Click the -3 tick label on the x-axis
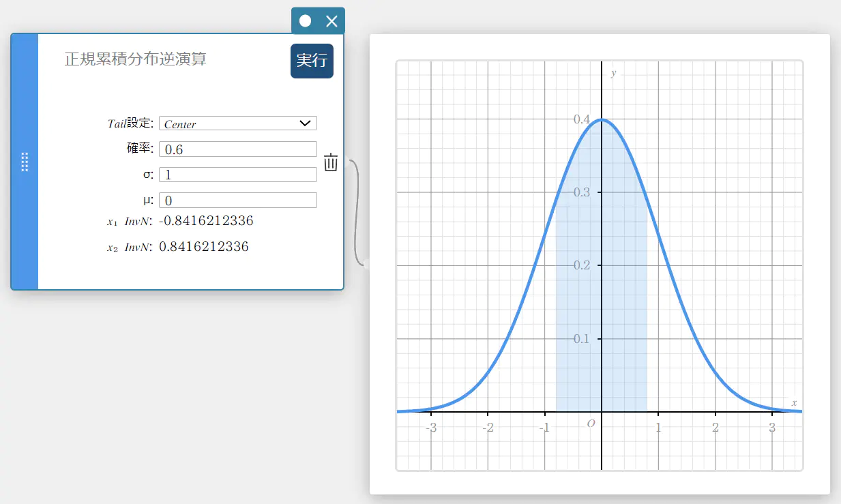The width and height of the screenshot is (841, 504). 430,428
